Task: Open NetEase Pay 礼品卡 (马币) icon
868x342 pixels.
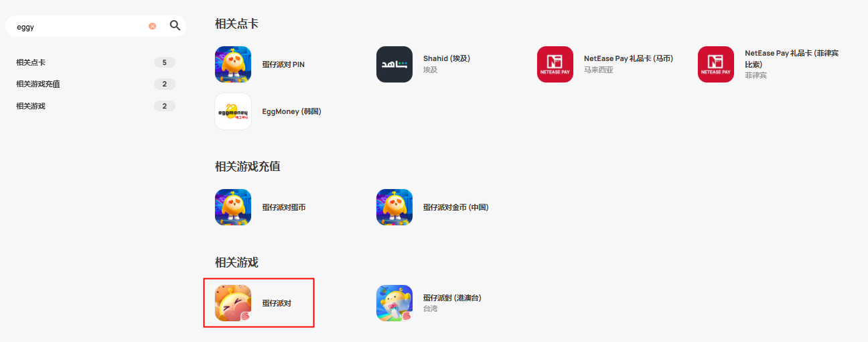Action: (x=555, y=64)
